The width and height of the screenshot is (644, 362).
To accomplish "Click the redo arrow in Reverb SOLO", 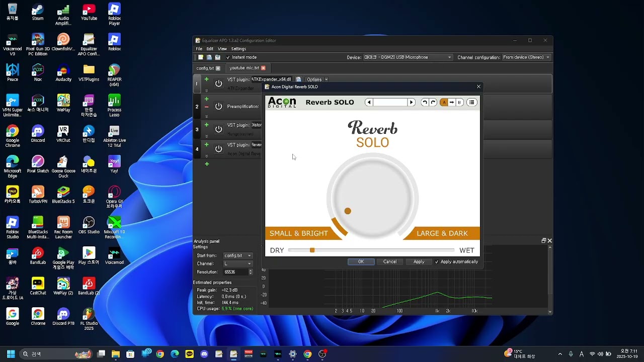I will (x=433, y=102).
